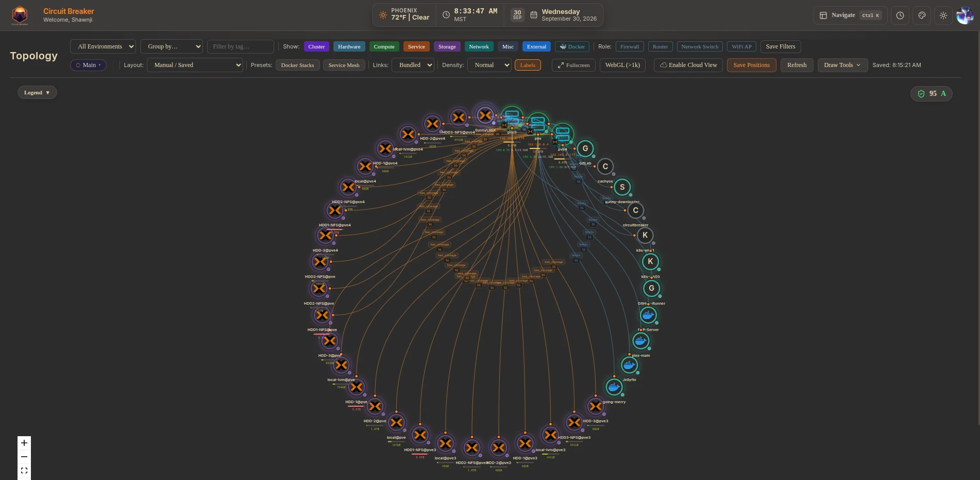Open the clock history icon in header

(x=900, y=15)
